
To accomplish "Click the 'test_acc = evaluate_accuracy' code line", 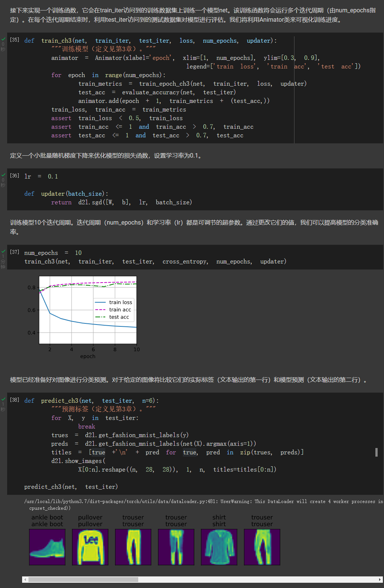I will pos(157,92).
